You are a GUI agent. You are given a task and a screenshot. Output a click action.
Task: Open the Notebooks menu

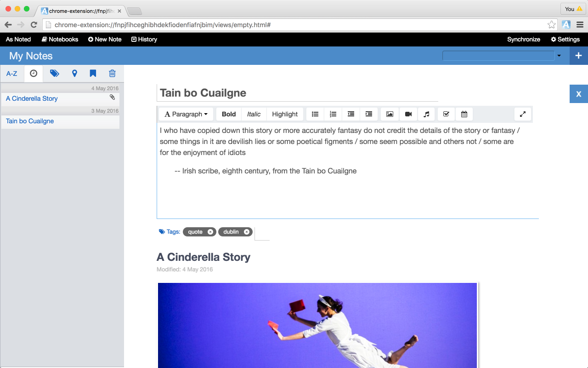click(x=60, y=40)
